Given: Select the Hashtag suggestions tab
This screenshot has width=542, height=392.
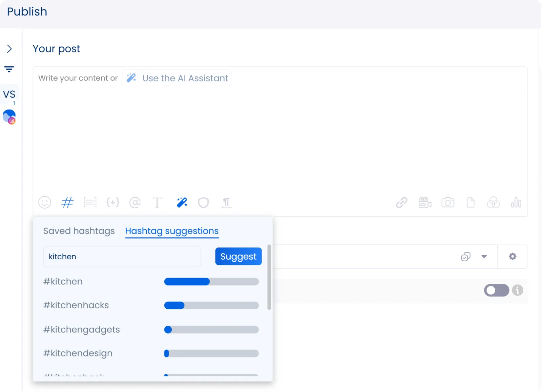Looking at the screenshot, I should (172, 231).
